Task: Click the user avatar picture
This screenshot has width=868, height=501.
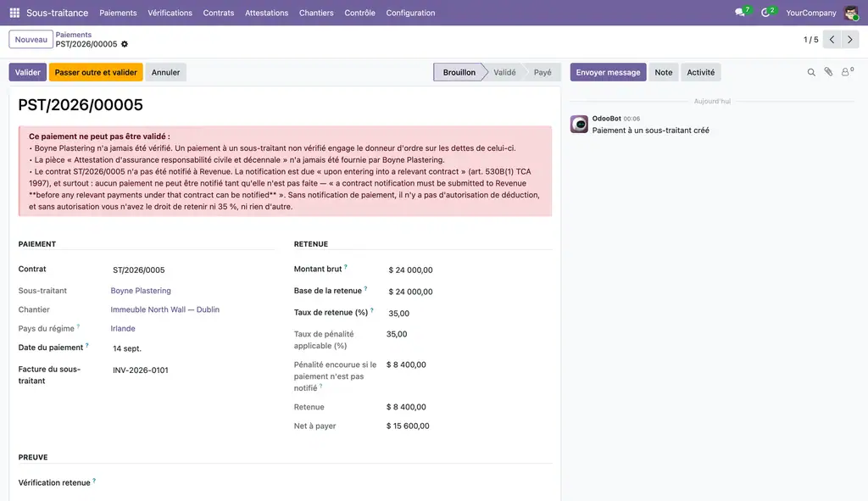Action: pos(851,13)
